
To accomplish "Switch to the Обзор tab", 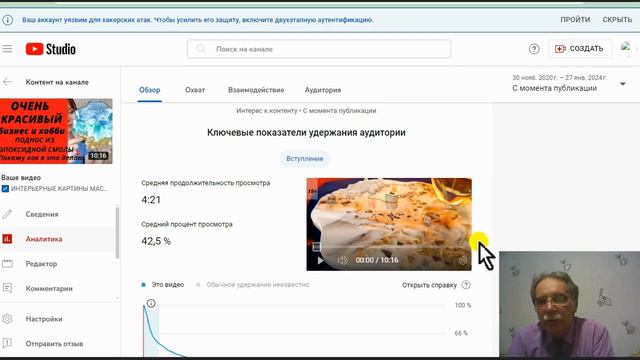I will point(149,90).
